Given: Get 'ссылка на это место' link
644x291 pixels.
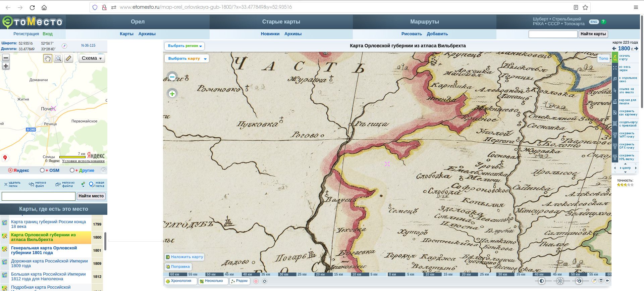Looking at the screenshot, I should tap(615, 90).
